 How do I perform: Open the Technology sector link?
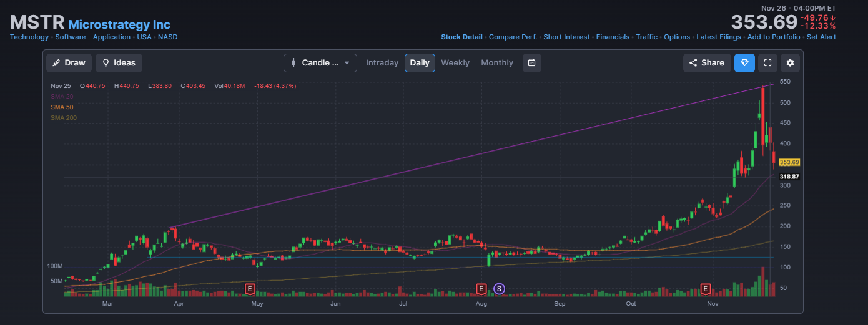29,37
